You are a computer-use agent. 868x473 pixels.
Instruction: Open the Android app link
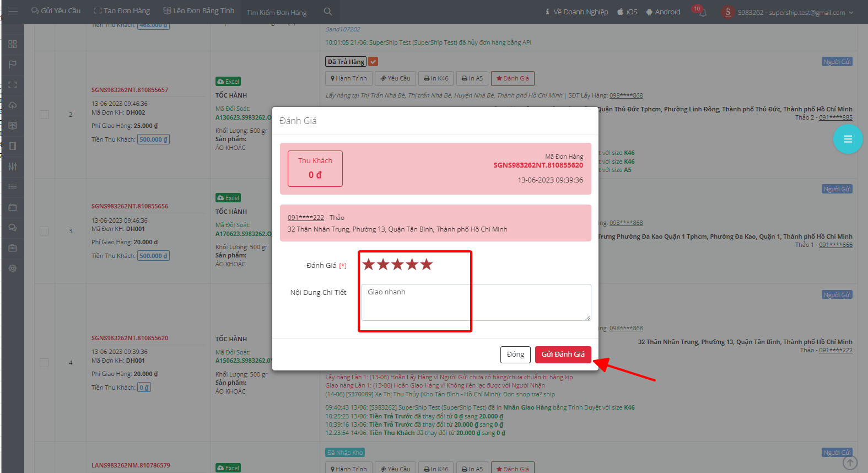663,12
